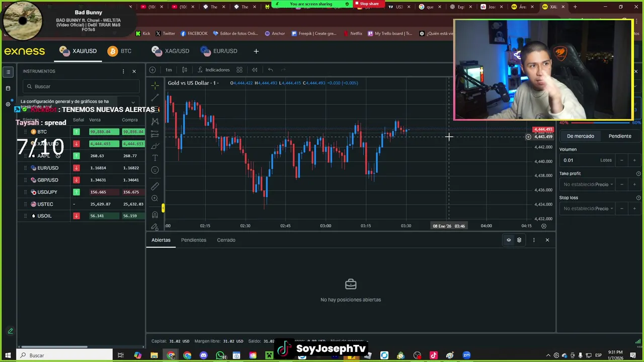This screenshot has height=362, width=644.
Task: Open the Pendientes orders tab
Action: (194, 240)
